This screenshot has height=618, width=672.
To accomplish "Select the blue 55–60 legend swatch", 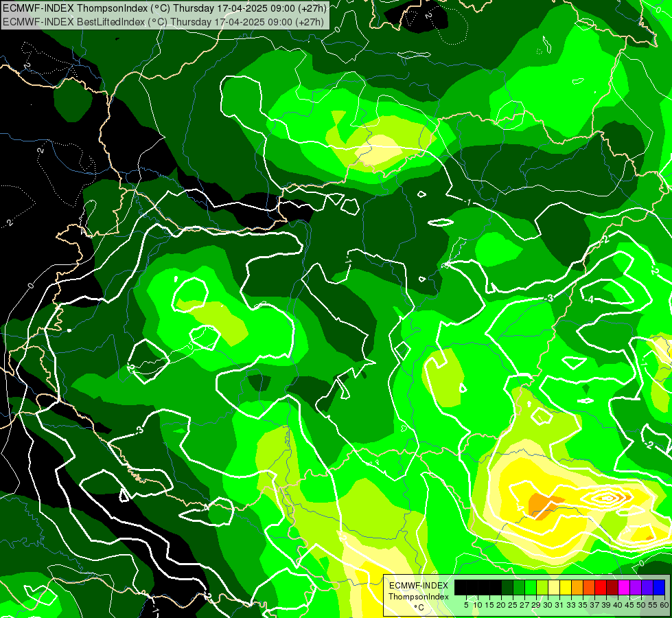I will [659, 587].
